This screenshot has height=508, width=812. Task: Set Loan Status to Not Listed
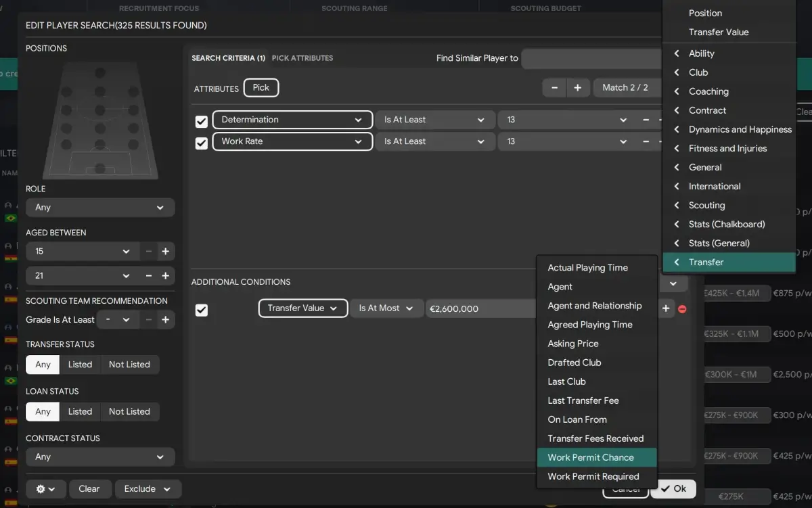tap(129, 411)
